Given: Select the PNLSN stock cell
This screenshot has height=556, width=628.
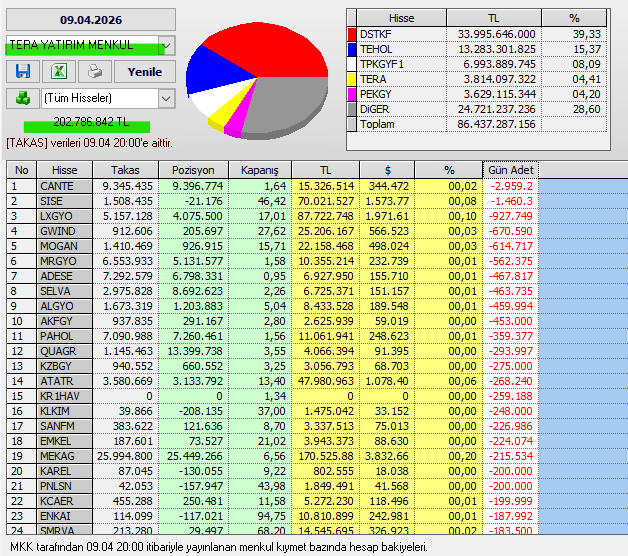Looking at the screenshot, I should point(64,486).
